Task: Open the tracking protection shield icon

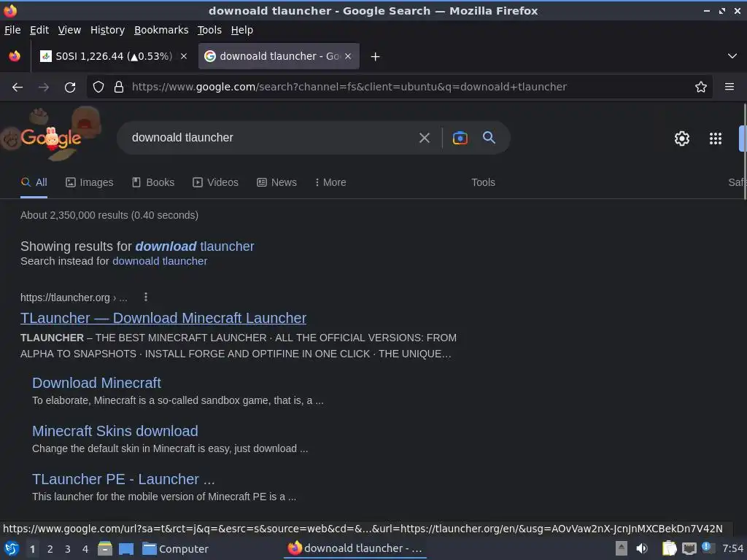Action: pos(98,87)
